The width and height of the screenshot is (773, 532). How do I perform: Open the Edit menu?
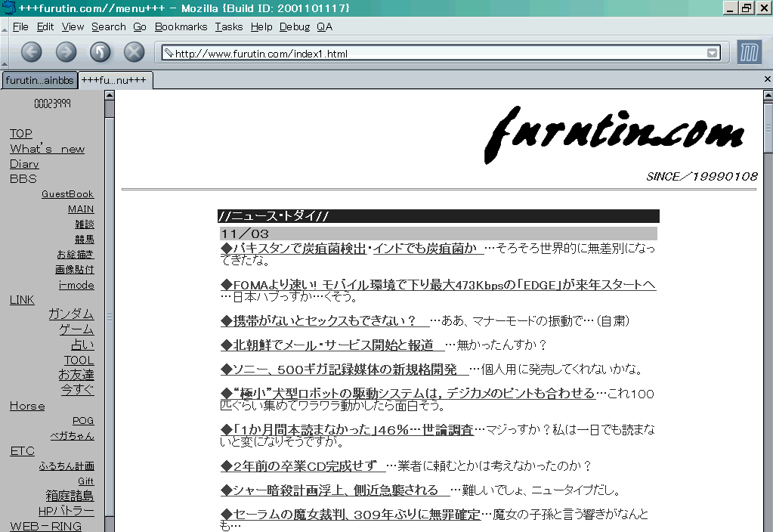[x=45, y=26]
